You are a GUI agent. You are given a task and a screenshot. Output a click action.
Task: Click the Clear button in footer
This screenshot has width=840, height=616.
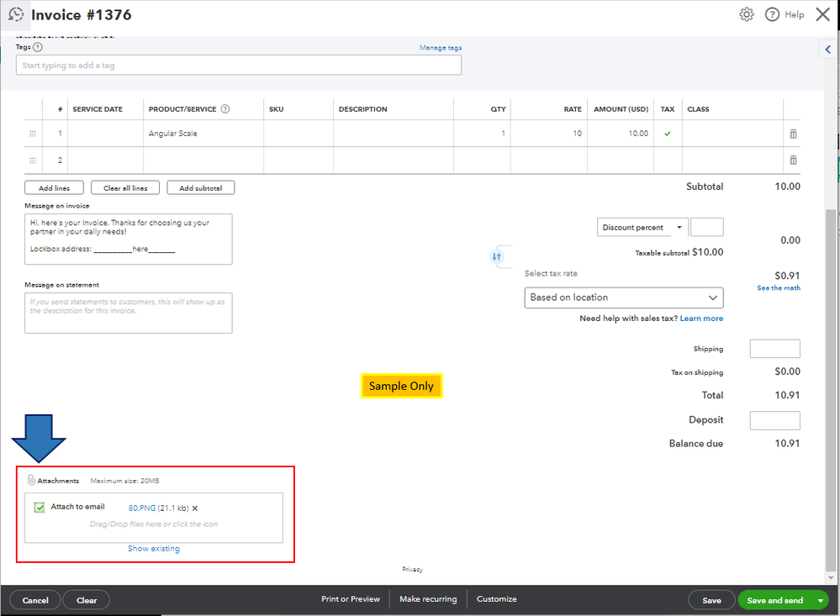click(87, 601)
